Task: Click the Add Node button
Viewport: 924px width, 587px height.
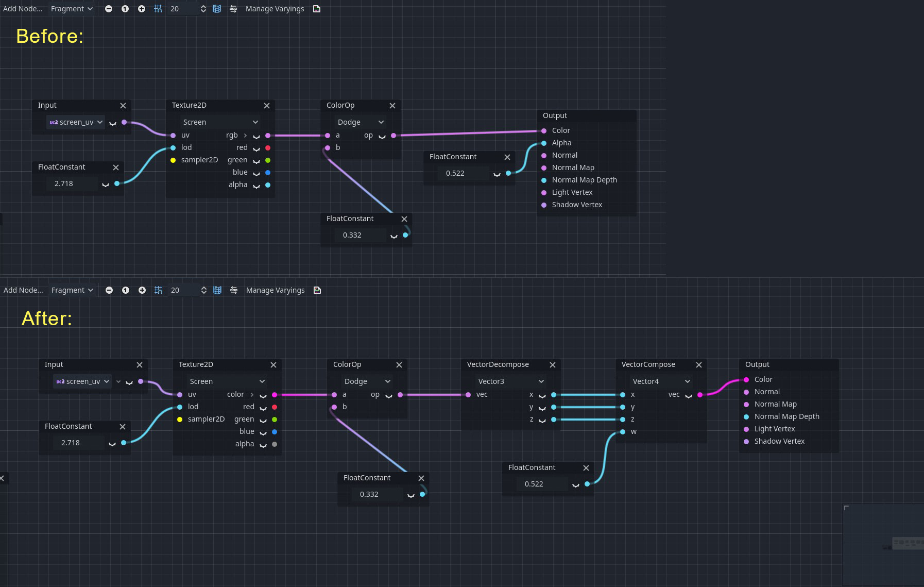Action: [x=23, y=9]
